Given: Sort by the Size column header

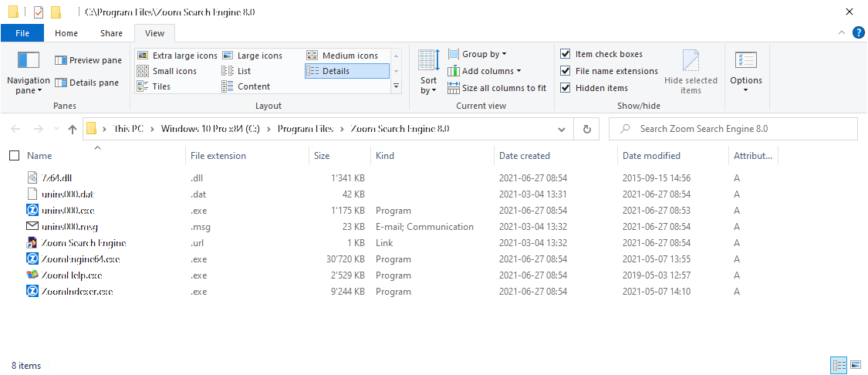Looking at the screenshot, I should coord(322,156).
